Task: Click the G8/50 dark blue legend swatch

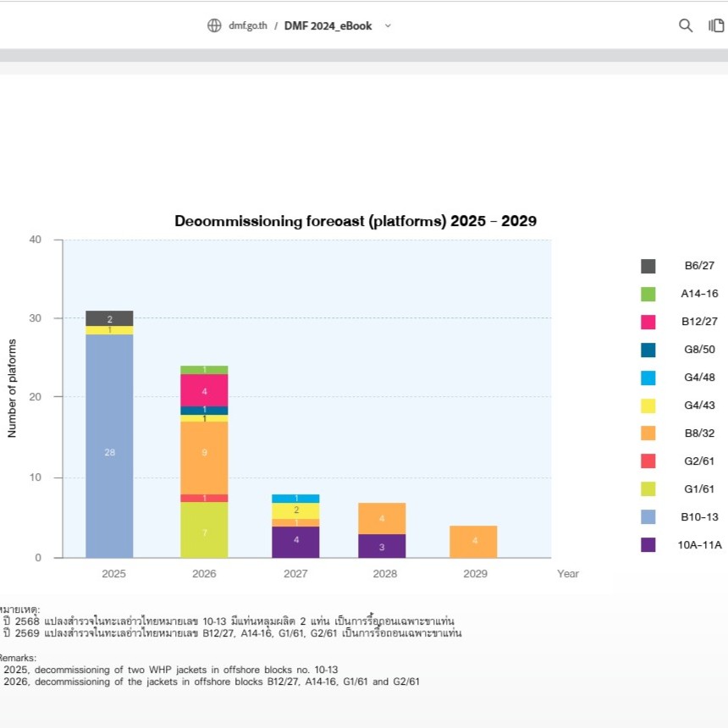Action: pos(648,350)
